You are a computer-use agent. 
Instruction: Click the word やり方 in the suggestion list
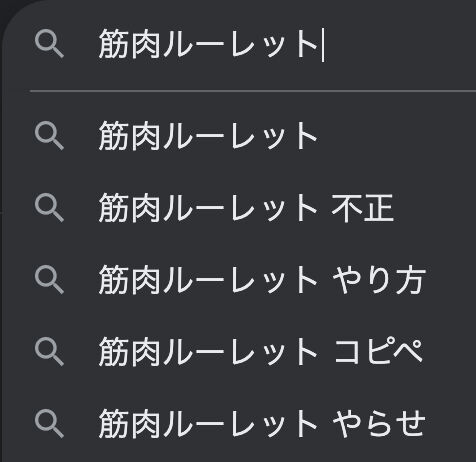coord(379,280)
